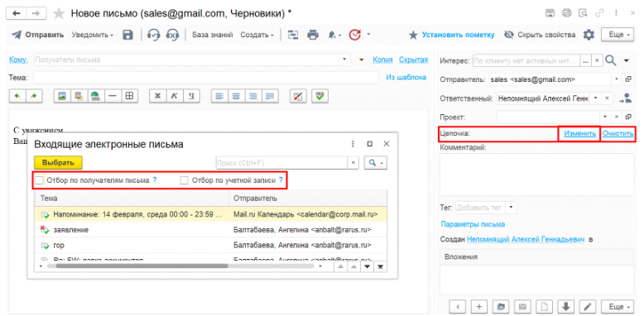Screen dimensions: 644x316
Task: Run spell check with green checkmark
Action: [x=320, y=96]
